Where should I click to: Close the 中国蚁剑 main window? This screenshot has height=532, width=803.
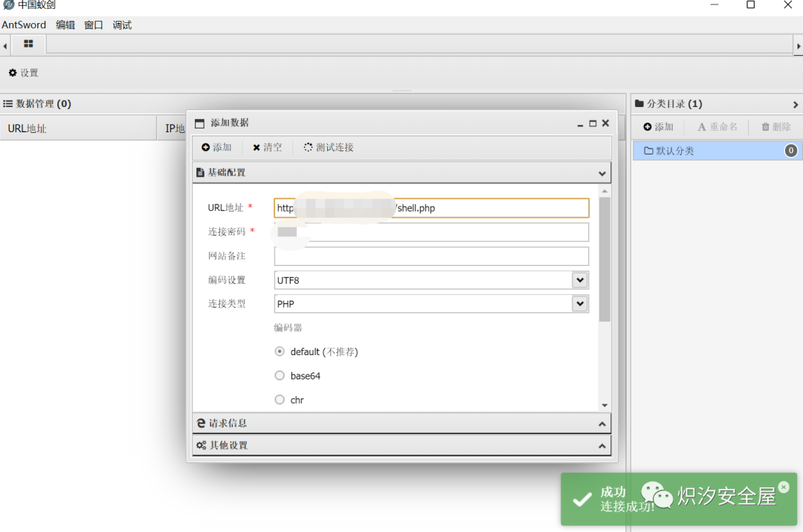787,4
